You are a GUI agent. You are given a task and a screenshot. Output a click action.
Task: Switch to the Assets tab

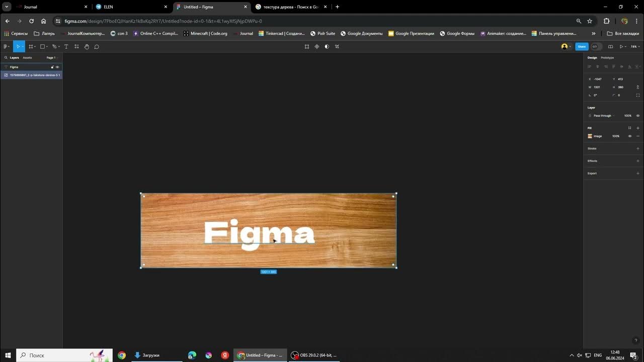pos(27,58)
